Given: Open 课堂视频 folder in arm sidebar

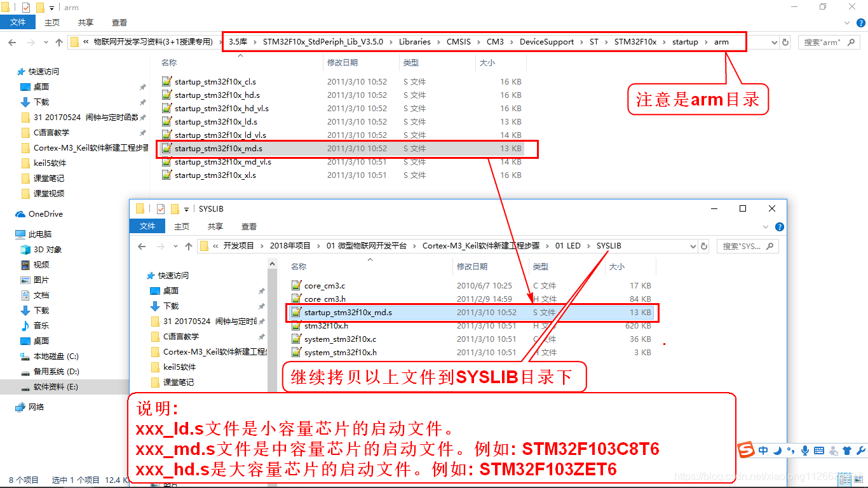Looking at the screenshot, I should (x=49, y=194).
